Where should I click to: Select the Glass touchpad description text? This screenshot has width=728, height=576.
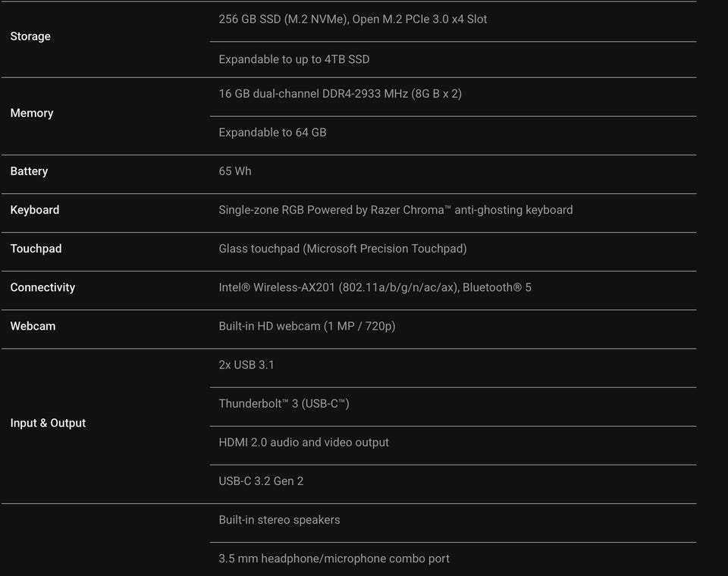(342, 249)
